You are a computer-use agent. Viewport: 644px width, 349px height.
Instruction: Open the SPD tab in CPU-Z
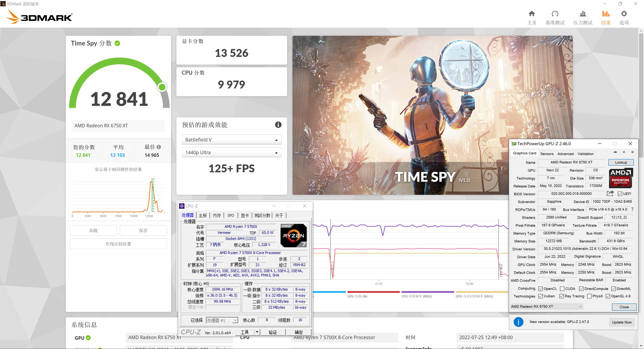coord(230,215)
